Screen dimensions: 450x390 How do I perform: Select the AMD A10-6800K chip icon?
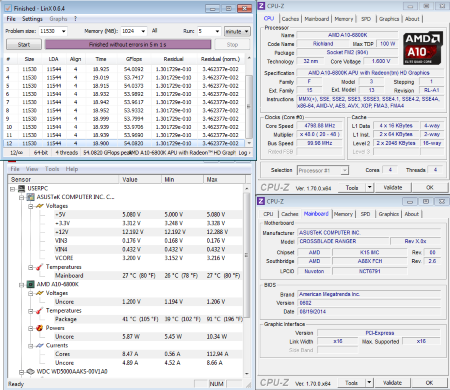pos(30,284)
